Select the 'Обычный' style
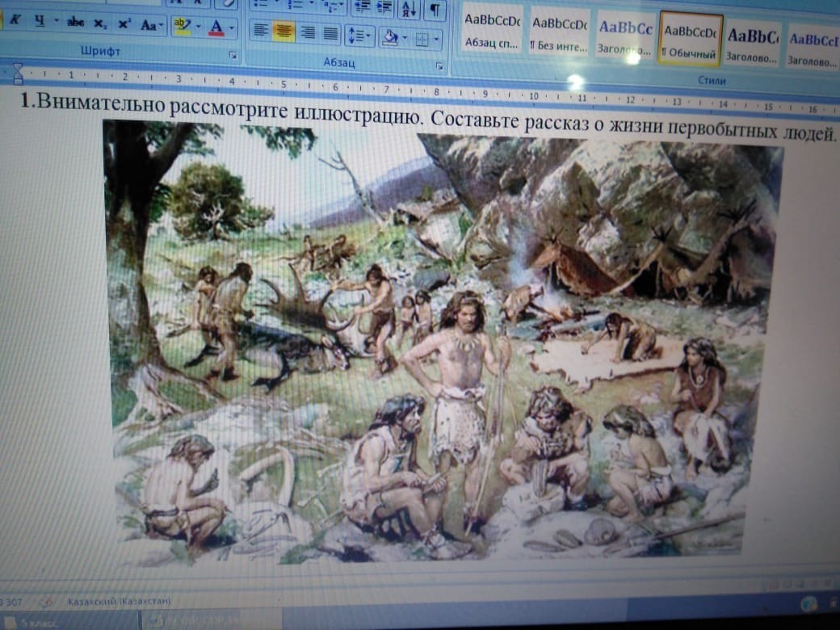 point(690,40)
